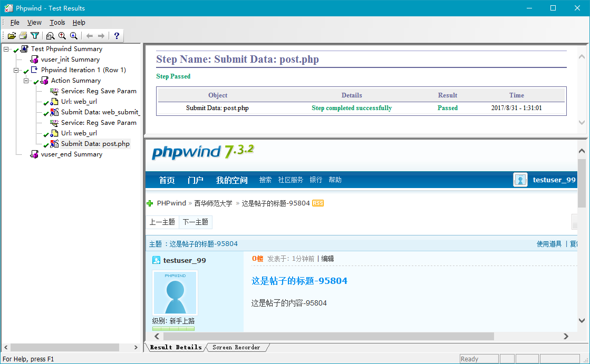Image resolution: width=590 pixels, height=364 pixels.
Task: Click the user avatar thumbnail image
Action: pyautogui.click(x=175, y=292)
